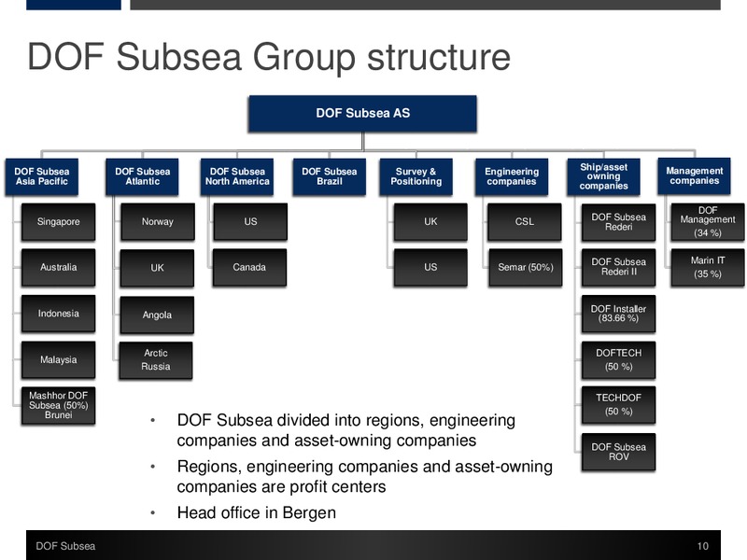747x560 pixels.
Task: Click the Malaysia box
Action: 59,359
